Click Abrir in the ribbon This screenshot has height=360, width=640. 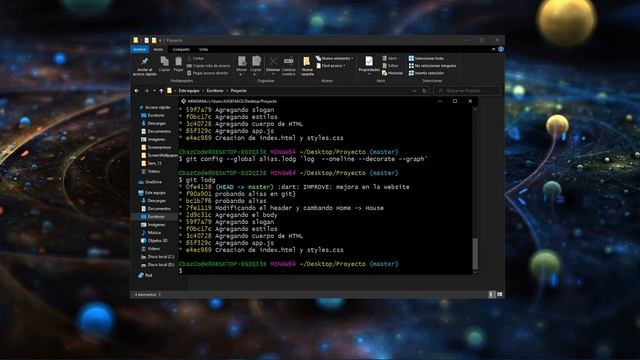389,58
